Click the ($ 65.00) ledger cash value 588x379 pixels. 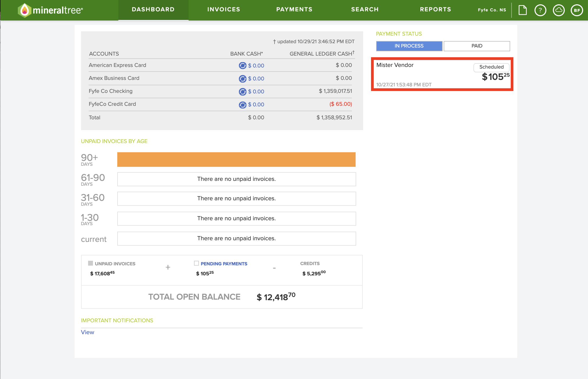340,104
